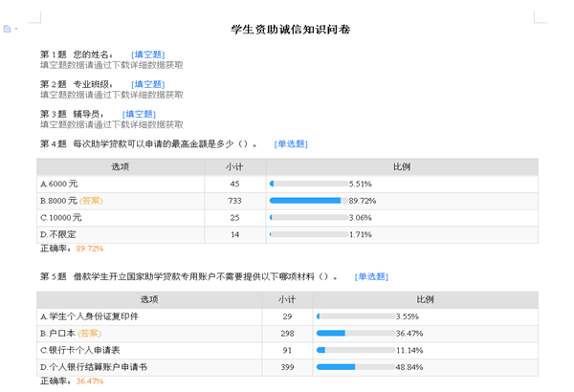
Task: Click the 小计 column header in question 4 table
Action: [x=234, y=166]
